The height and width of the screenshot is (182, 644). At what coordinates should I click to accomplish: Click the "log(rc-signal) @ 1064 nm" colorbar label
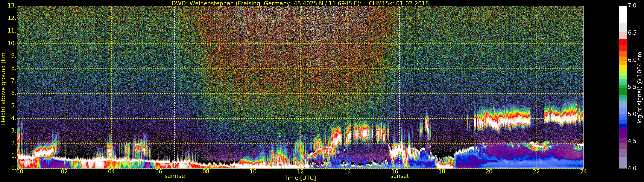(639, 88)
